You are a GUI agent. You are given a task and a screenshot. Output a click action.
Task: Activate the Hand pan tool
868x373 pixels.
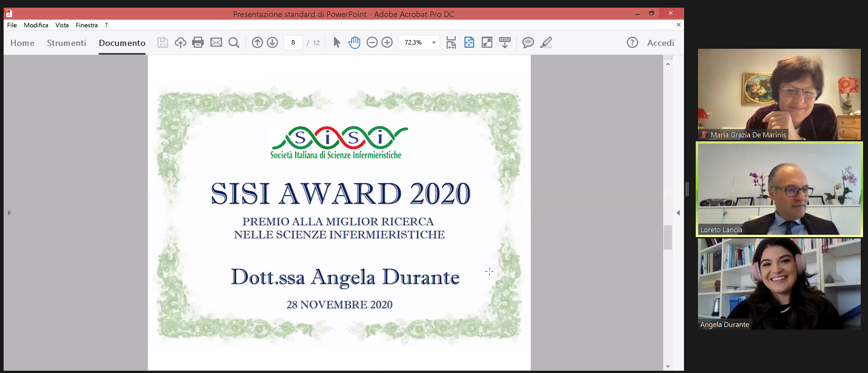pos(354,42)
